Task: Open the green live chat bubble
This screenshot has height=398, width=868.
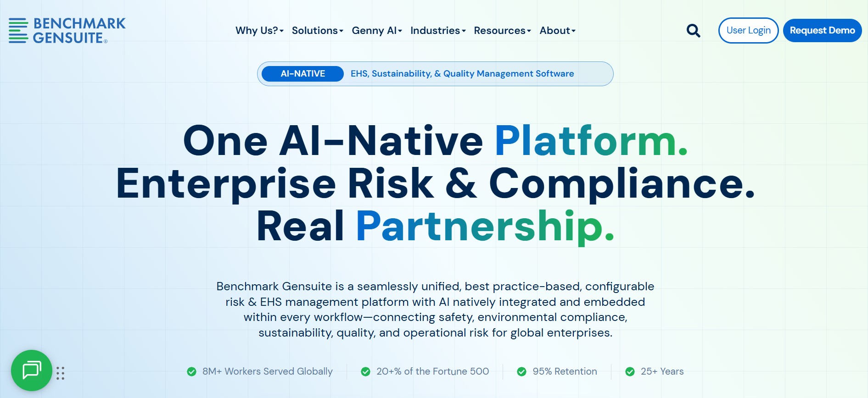Action: 32,370
